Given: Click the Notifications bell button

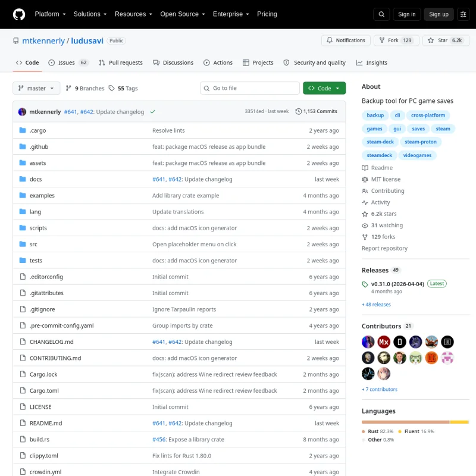Looking at the screenshot, I should 346,40.
